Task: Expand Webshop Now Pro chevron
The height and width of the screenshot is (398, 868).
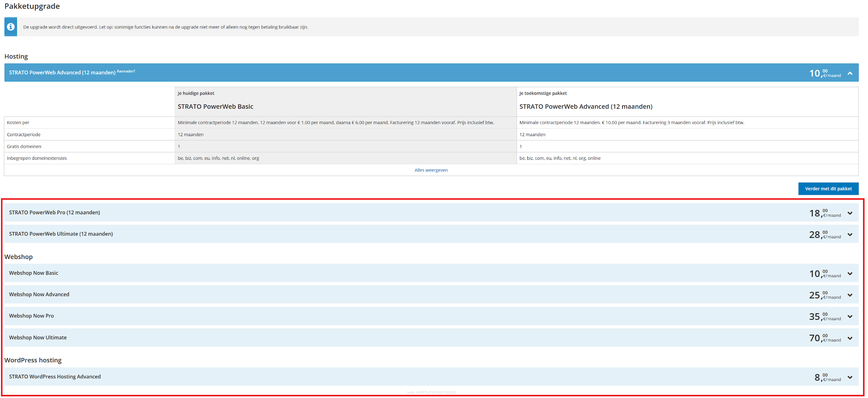Action: pos(850,316)
